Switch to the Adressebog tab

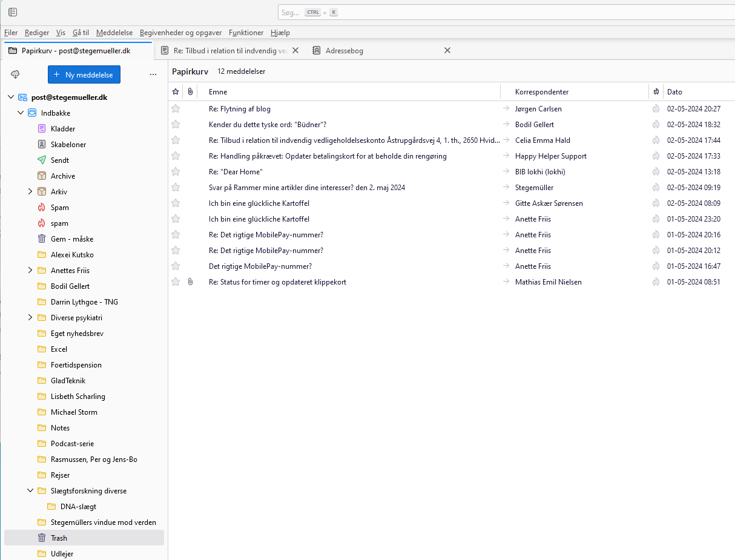[x=344, y=51]
